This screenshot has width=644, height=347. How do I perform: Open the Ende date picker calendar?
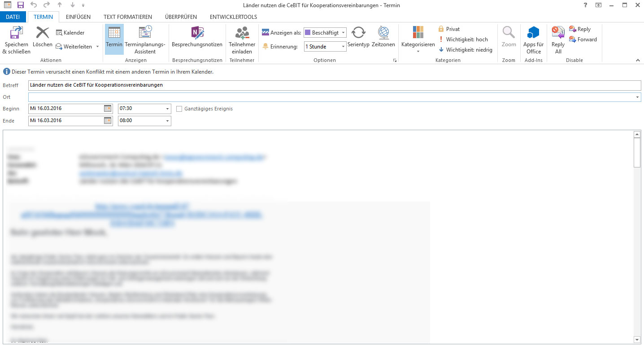[108, 120]
